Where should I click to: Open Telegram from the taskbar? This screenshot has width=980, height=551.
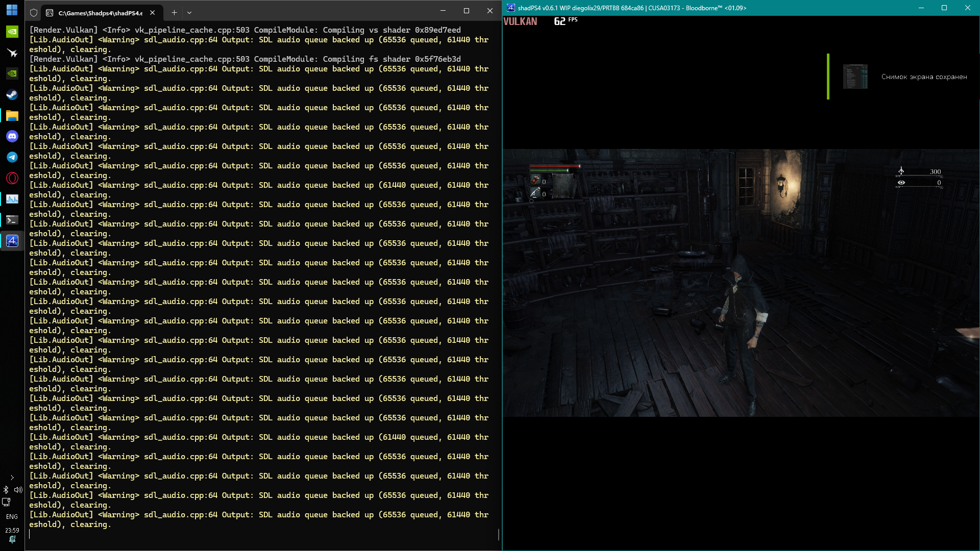12,157
